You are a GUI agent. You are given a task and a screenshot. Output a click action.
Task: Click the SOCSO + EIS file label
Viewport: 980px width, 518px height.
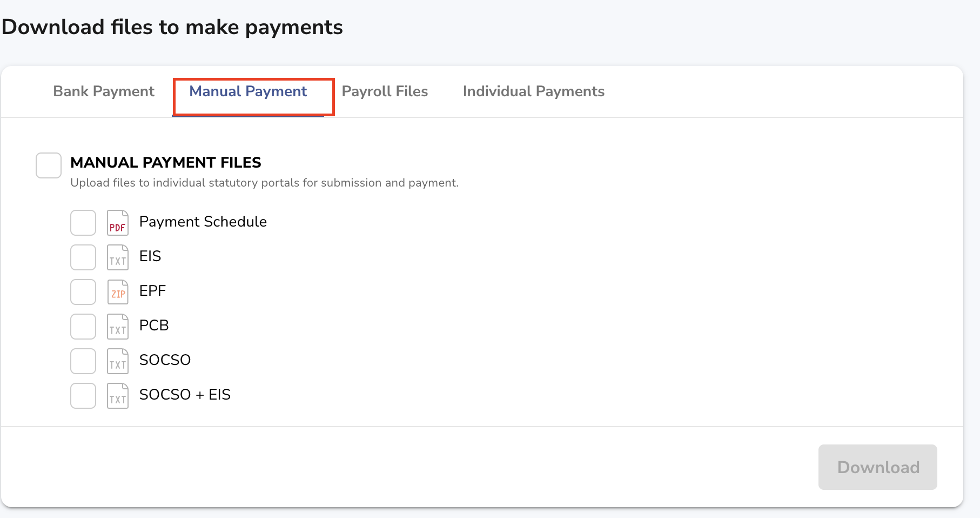coord(185,395)
